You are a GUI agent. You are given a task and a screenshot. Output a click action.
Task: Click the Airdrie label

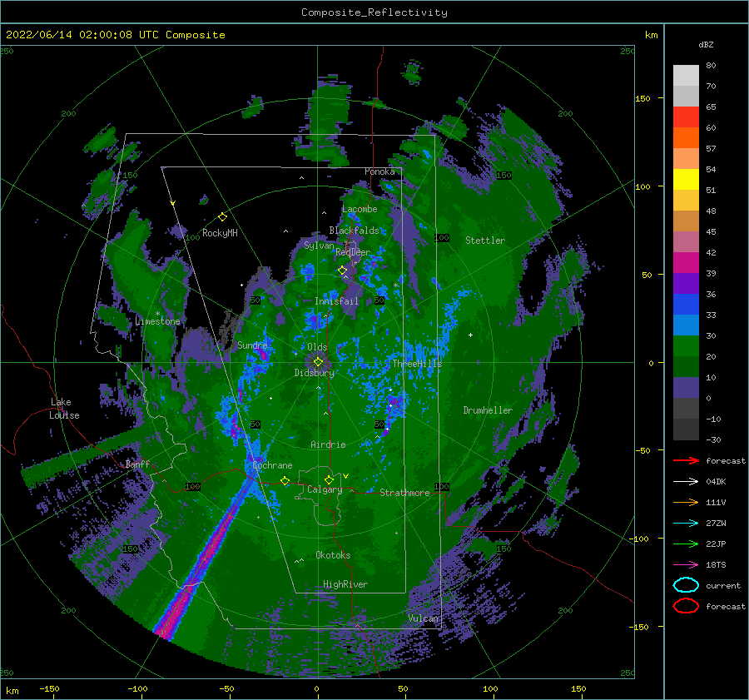click(328, 444)
